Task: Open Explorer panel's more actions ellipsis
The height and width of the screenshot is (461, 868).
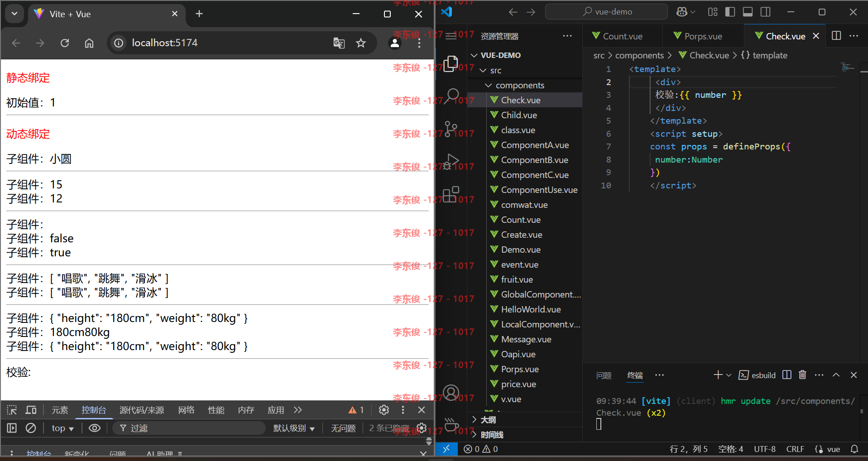Action: 567,36
